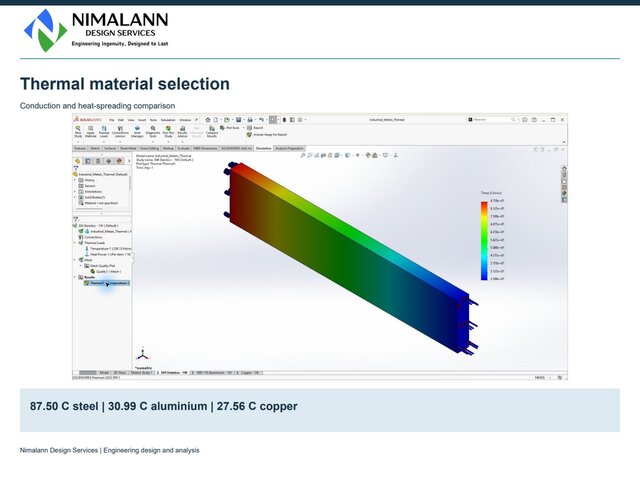Open the Window menu
Viewport: 640px width, 480px height.
[185, 120]
